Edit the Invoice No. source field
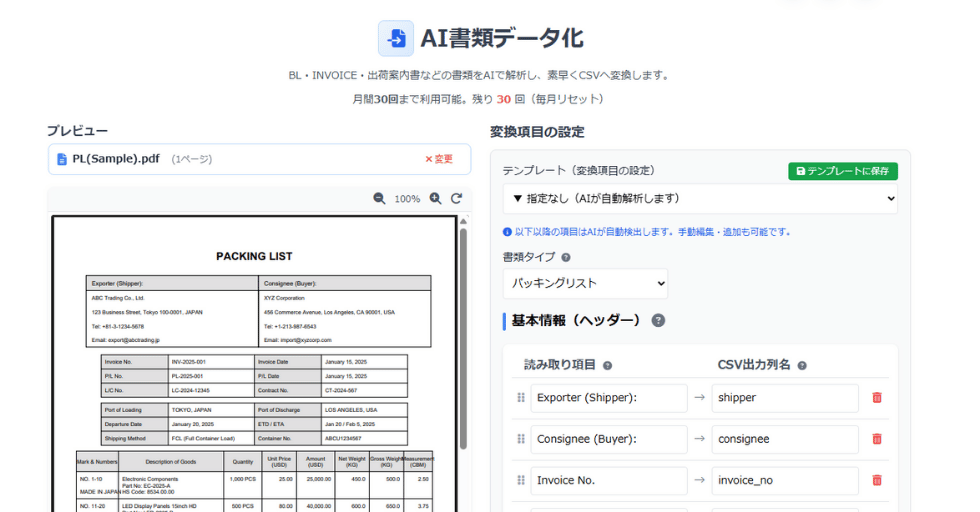The image size is (980, 512). tap(609, 480)
